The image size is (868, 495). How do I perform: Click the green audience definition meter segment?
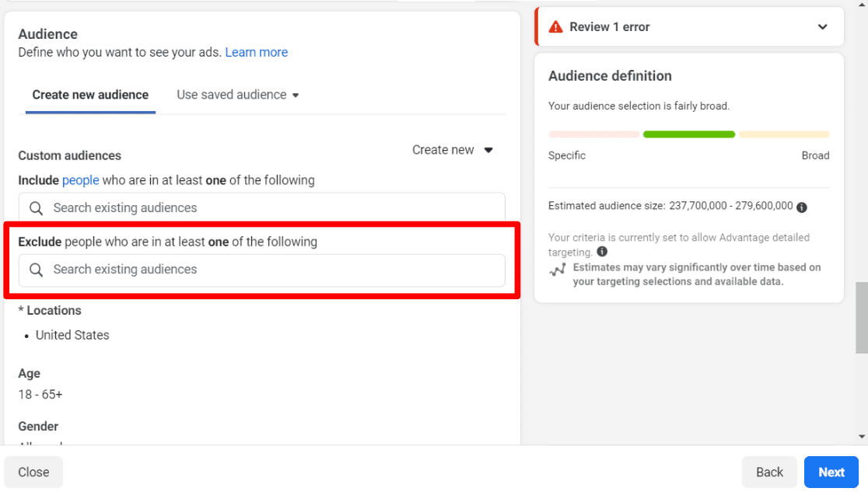pyautogui.click(x=688, y=134)
